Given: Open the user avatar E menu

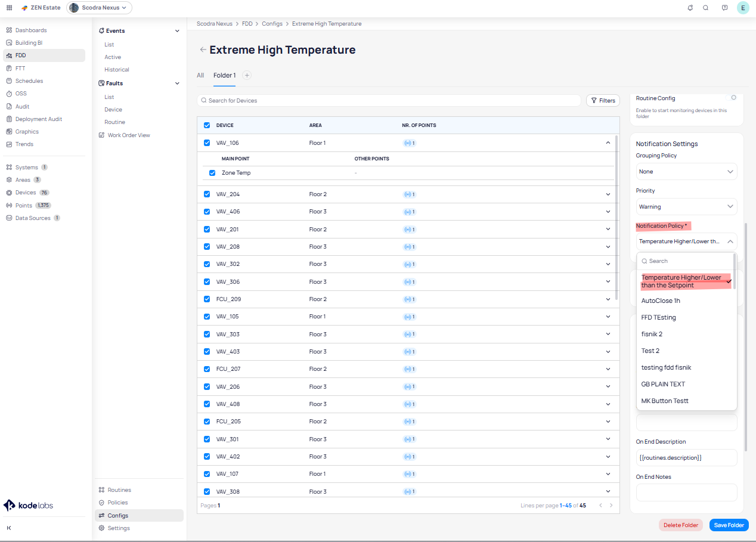Looking at the screenshot, I should [742, 8].
